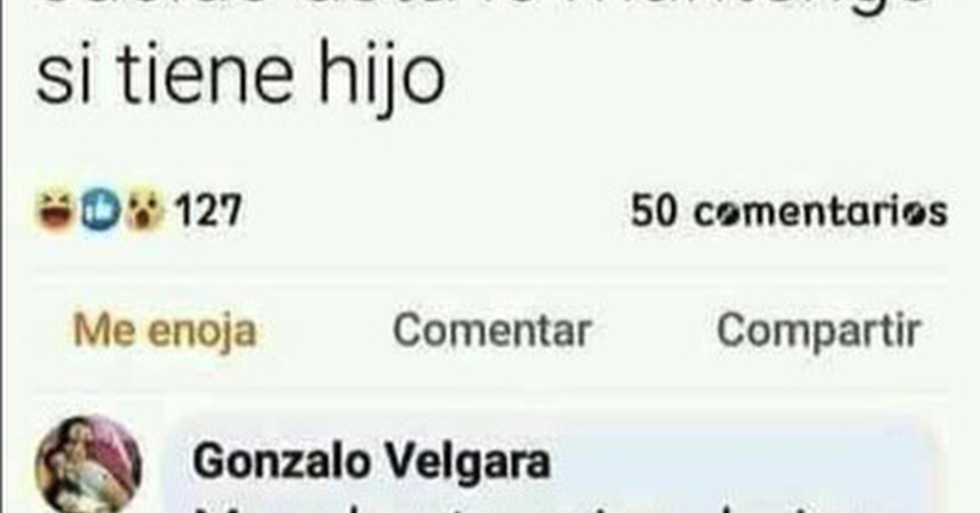View the 50 comentarios link
This screenshot has height=513, width=980.
pyautogui.click(x=789, y=211)
